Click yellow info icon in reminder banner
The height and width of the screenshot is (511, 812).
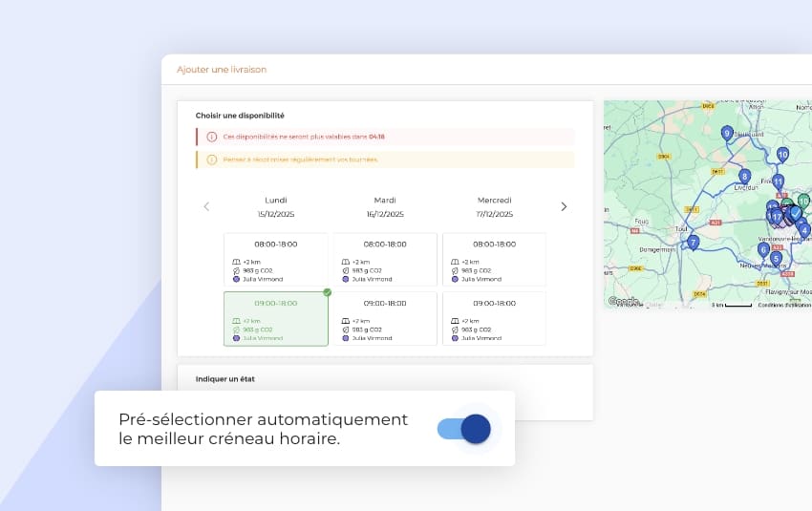point(211,160)
